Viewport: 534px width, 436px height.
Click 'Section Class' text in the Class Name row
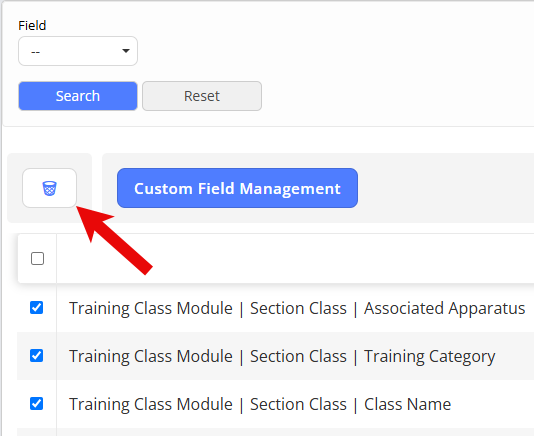point(298,404)
